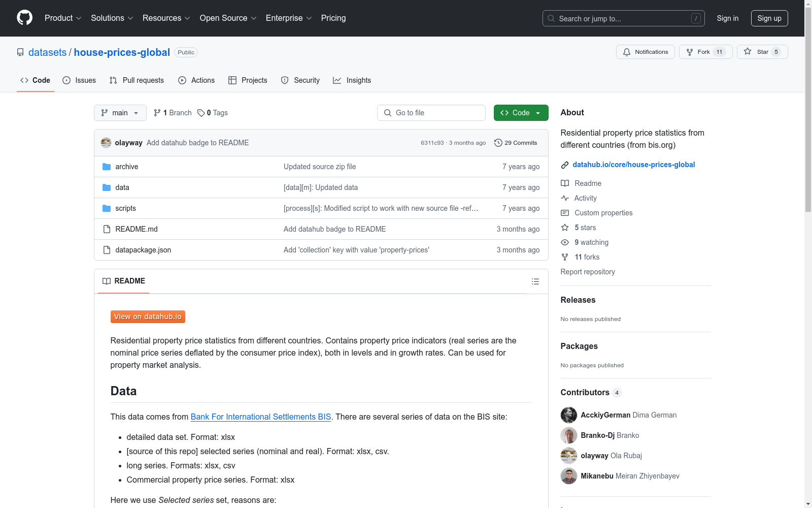812x508 pixels.
Task: Click olayway contributor avatar in sidebar
Action: coord(569,456)
